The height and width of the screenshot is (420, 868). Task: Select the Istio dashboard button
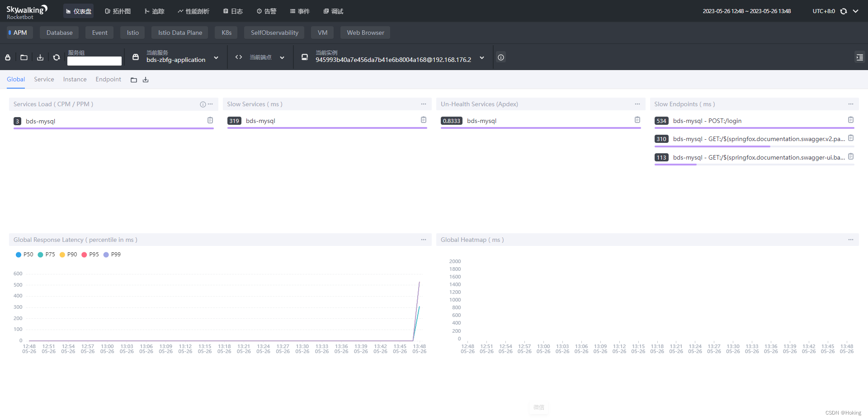[133, 33]
